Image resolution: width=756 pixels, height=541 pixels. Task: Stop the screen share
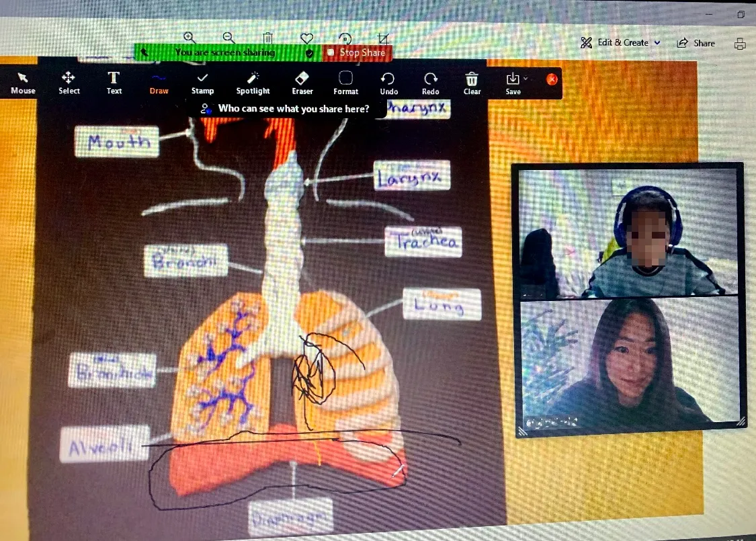[x=357, y=52]
